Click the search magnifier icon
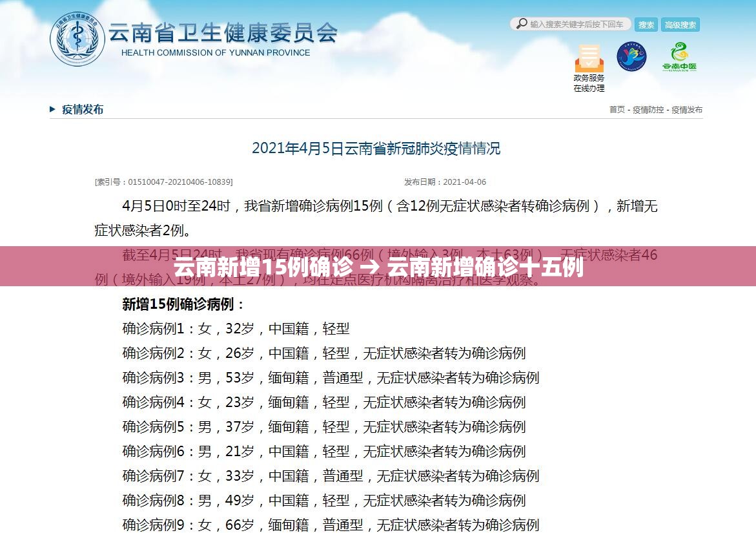 pyautogui.click(x=521, y=24)
